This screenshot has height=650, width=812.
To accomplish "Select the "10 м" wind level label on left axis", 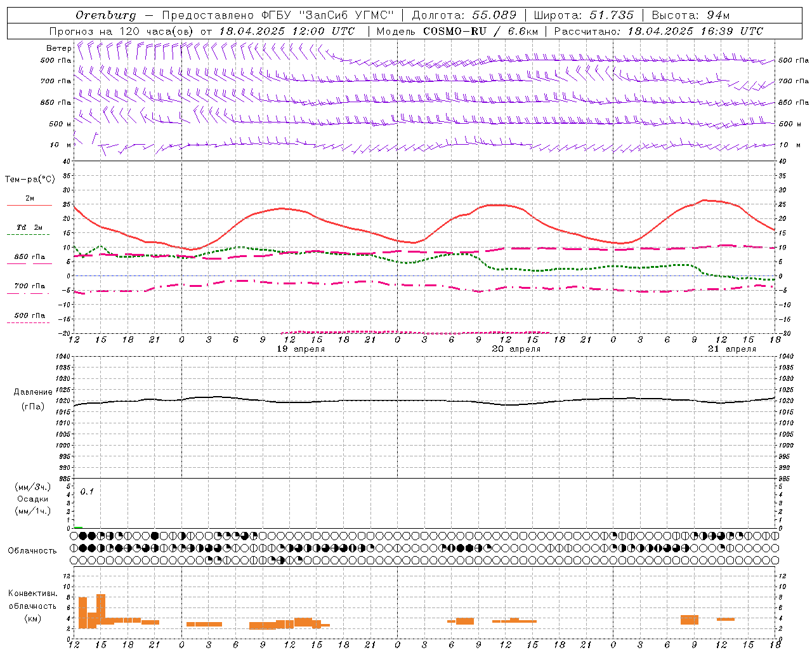I will tap(61, 145).
